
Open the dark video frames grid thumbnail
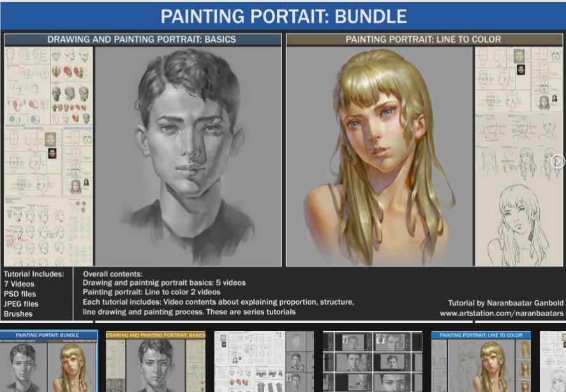pyautogui.click(x=373, y=361)
